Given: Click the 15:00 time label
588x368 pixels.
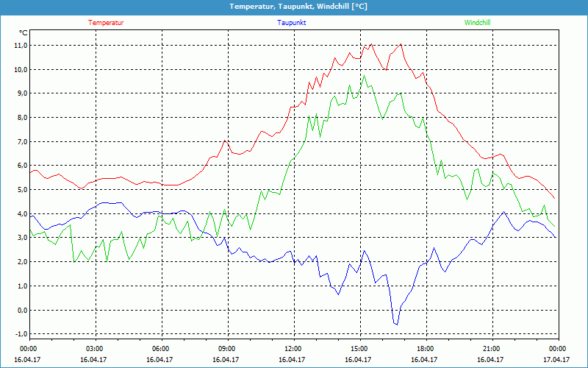Looking at the screenshot, I should click(359, 349).
